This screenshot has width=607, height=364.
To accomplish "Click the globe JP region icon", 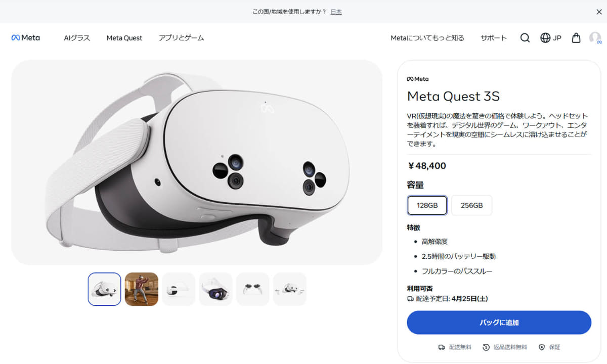I will click(x=545, y=38).
